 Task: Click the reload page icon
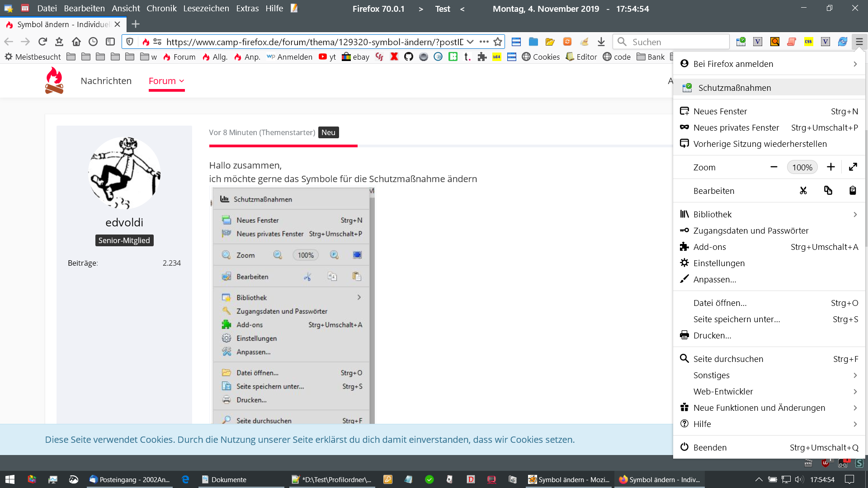42,42
